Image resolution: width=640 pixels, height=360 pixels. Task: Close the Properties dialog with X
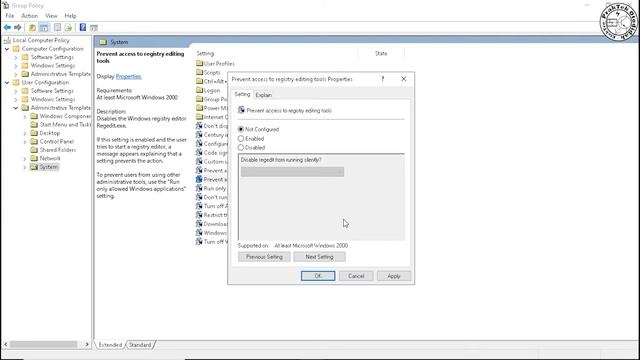(x=404, y=79)
